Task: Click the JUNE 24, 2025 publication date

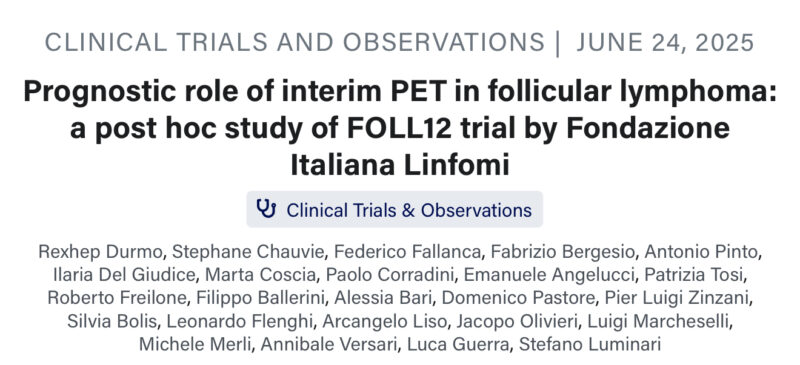Action: (665, 42)
